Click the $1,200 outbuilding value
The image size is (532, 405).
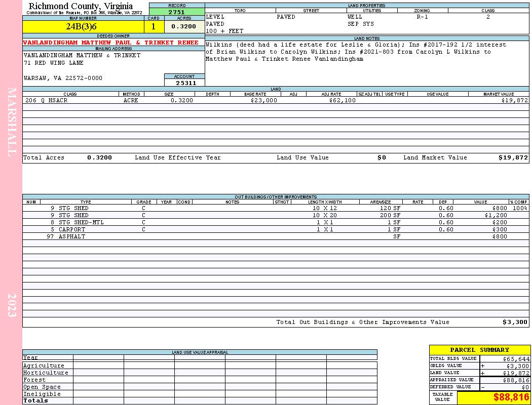coord(496,216)
